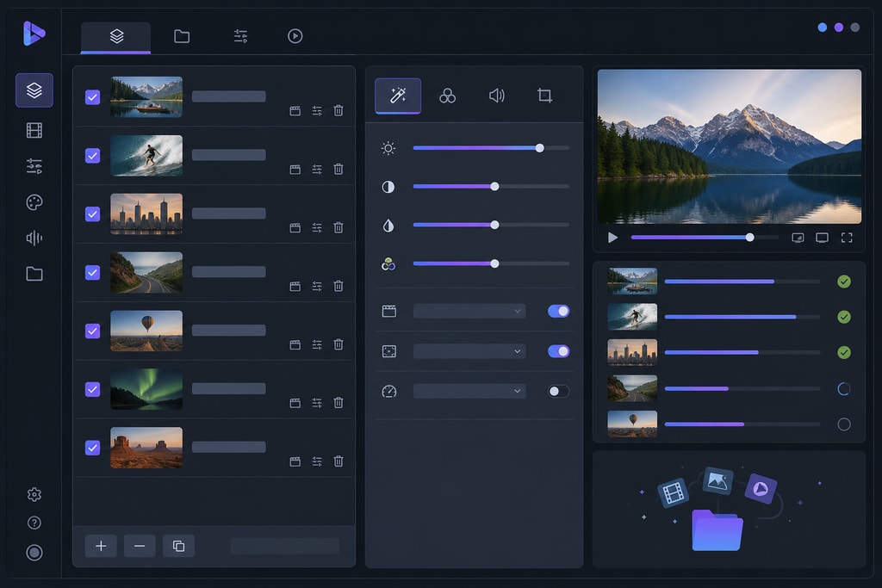Switch to the layers top tab
882x588 pixels.
click(116, 36)
